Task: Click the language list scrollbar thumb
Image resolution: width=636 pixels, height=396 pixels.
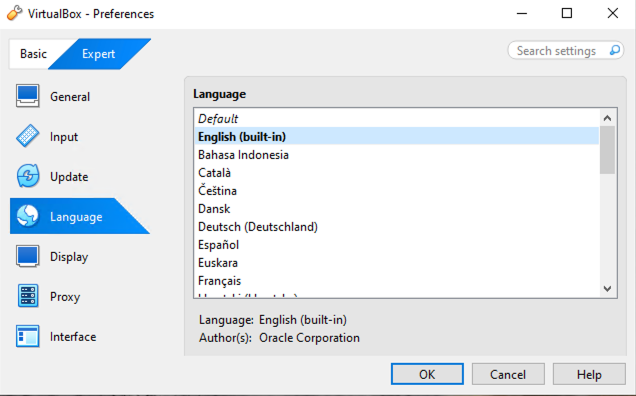Action: [607, 150]
